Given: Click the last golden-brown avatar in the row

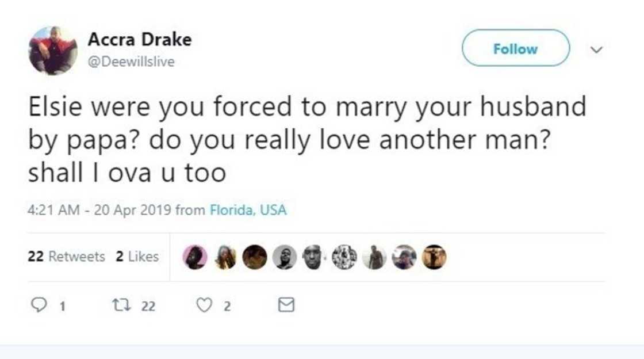Looking at the screenshot, I should click(434, 257).
